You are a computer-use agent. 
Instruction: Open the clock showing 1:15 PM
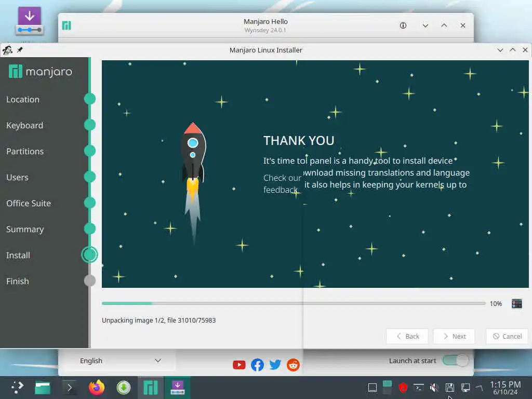click(505, 388)
